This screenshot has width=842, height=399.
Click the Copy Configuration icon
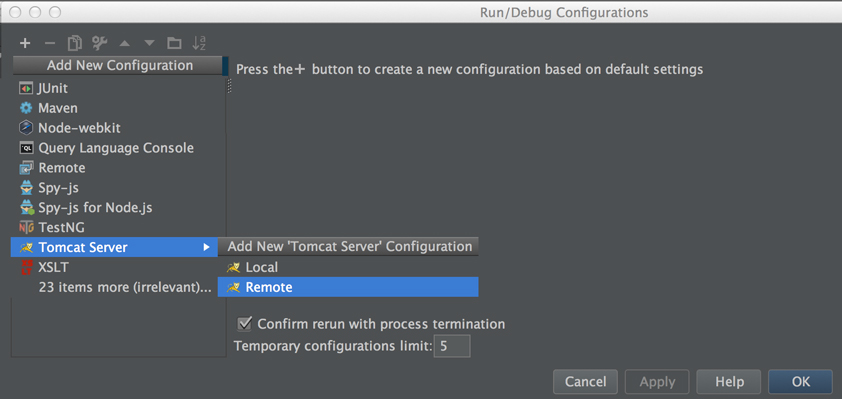(74, 43)
